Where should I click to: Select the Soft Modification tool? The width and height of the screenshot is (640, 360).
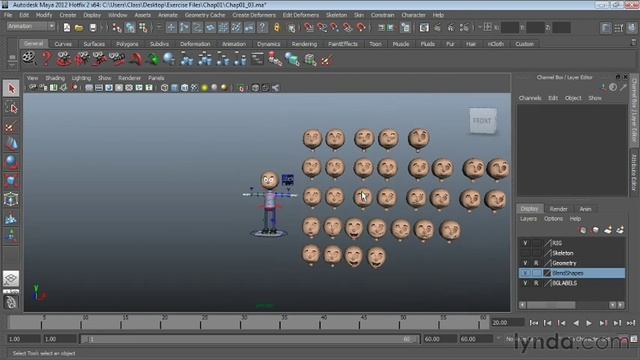coord(11,218)
